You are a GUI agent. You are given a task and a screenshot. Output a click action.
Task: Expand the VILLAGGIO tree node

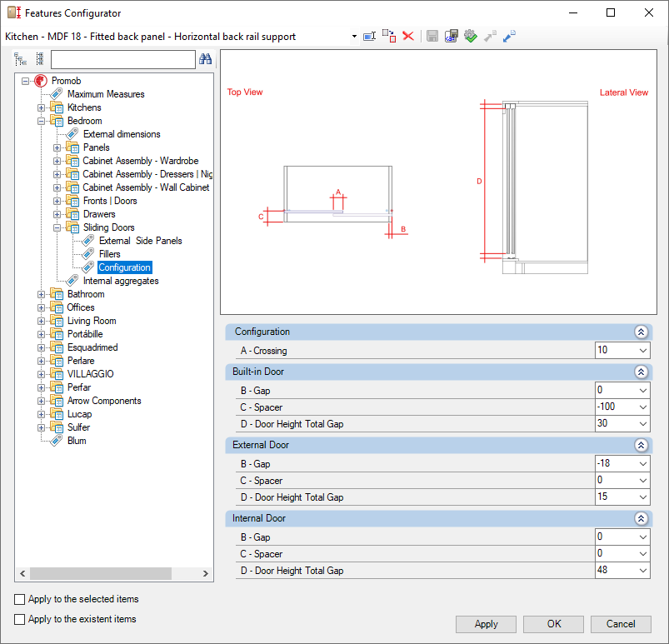tap(41, 374)
